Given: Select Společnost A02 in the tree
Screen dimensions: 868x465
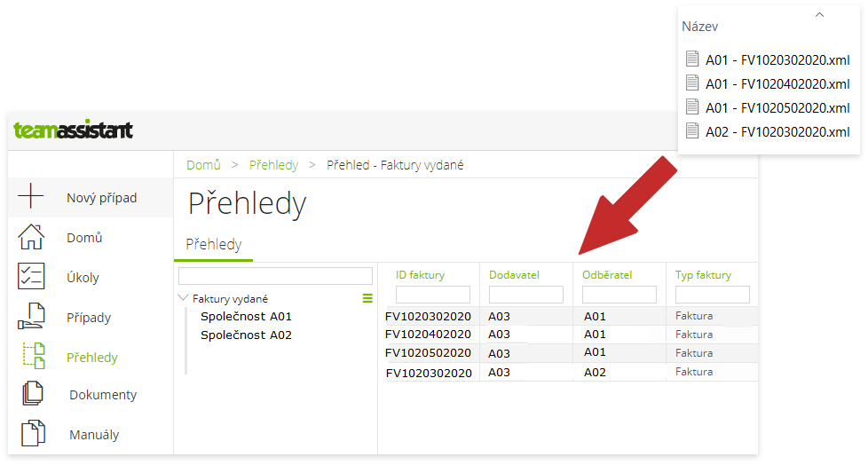Looking at the screenshot, I should point(246,335).
